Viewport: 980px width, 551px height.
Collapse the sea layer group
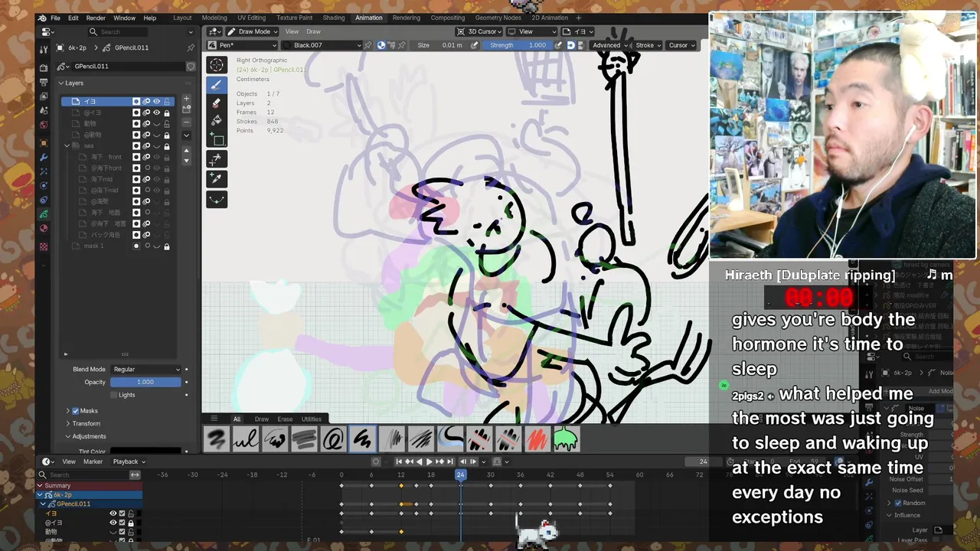point(67,145)
